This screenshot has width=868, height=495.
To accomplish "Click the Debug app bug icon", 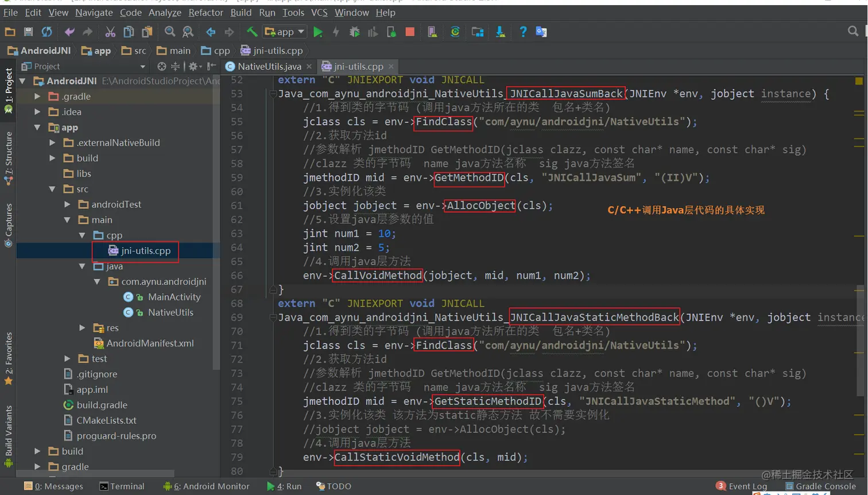I will (x=354, y=32).
